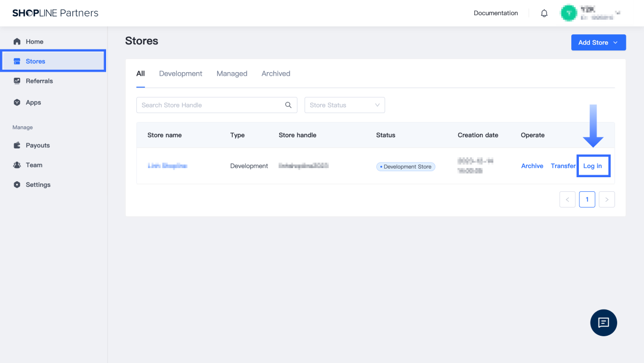Switch to the Archived tab

coord(276,74)
